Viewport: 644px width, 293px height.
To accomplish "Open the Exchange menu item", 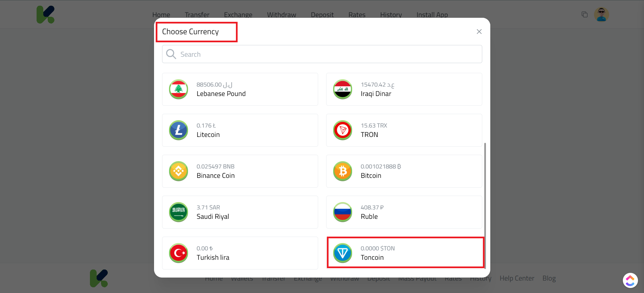I will tap(238, 15).
